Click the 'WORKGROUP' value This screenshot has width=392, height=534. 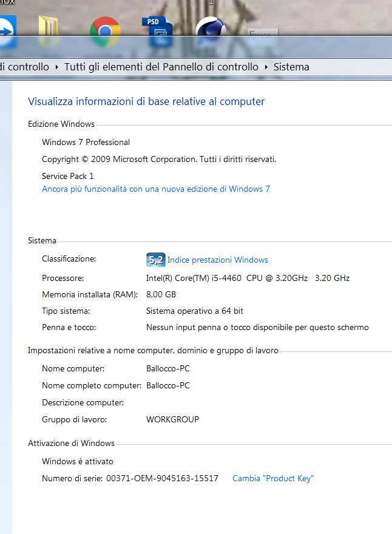pos(173,419)
